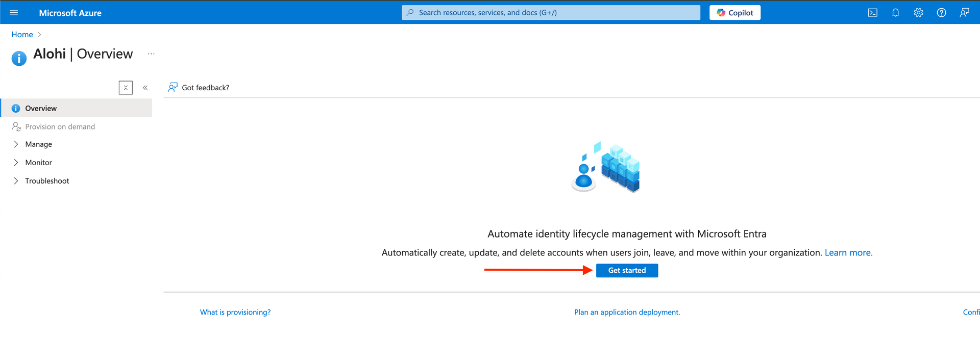Viewport: 980px width, 364px height.
Task: Click the Got feedback? button
Action: pos(199,88)
